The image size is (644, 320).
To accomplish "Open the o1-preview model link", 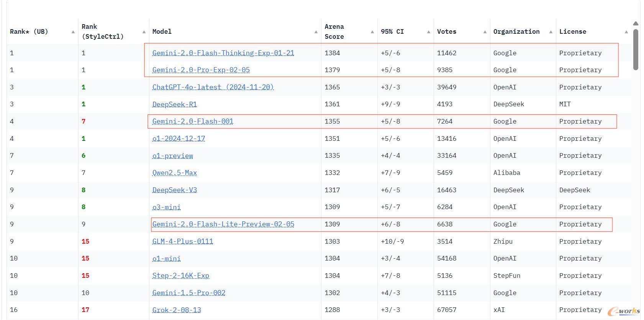I will (172, 156).
